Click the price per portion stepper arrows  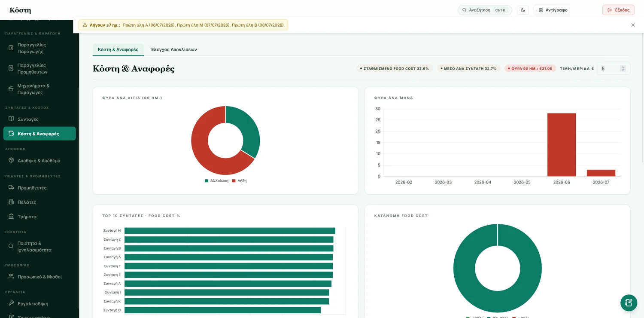[623, 68]
